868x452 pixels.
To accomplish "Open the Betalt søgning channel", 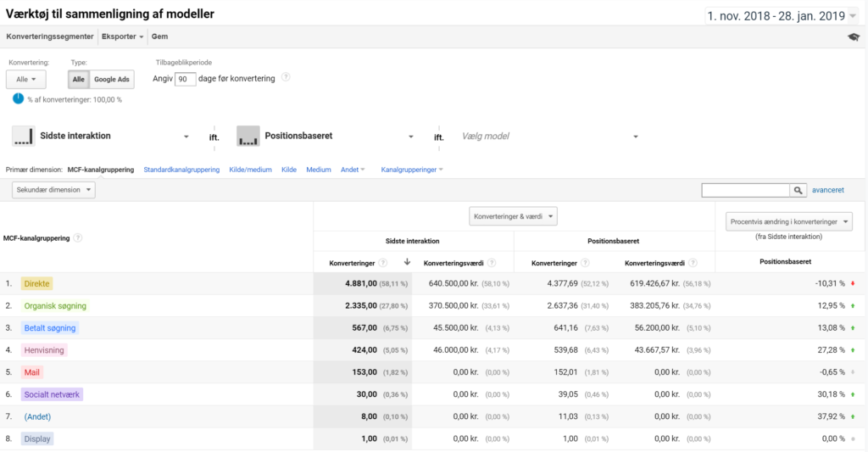I will (50, 328).
